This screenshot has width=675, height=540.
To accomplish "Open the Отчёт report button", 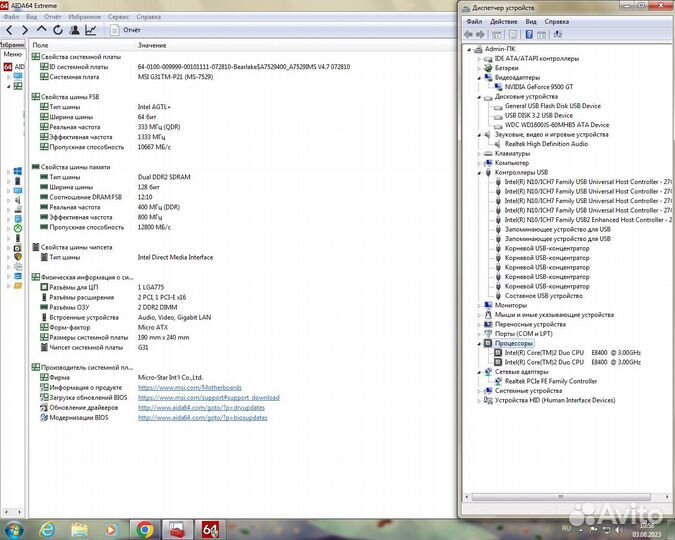I will coord(125,30).
